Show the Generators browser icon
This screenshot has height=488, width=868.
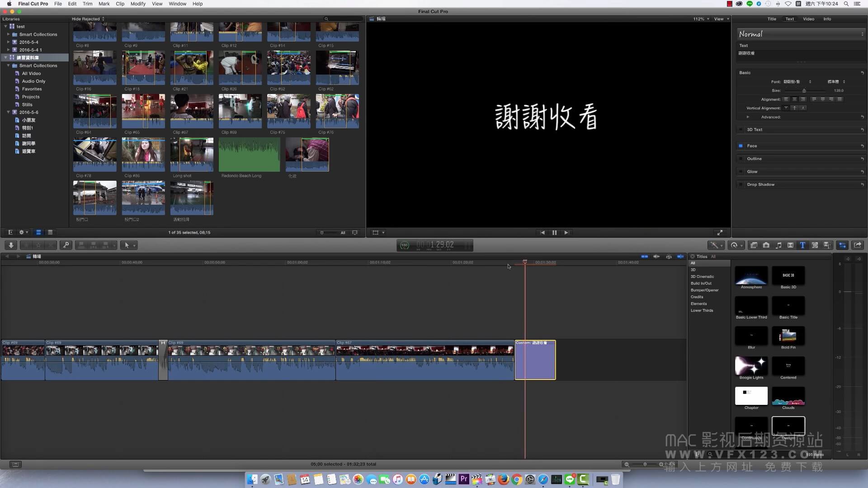tap(815, 245)
